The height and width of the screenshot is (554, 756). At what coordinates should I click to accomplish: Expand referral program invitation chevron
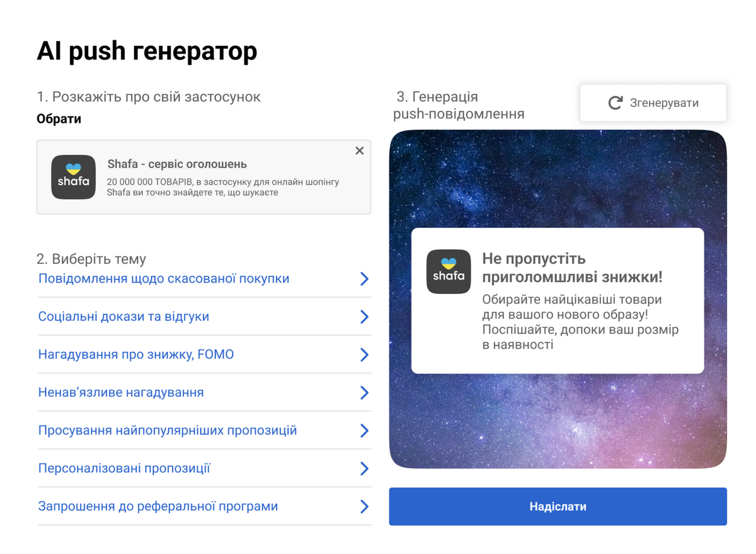click(x=364, y=506)
